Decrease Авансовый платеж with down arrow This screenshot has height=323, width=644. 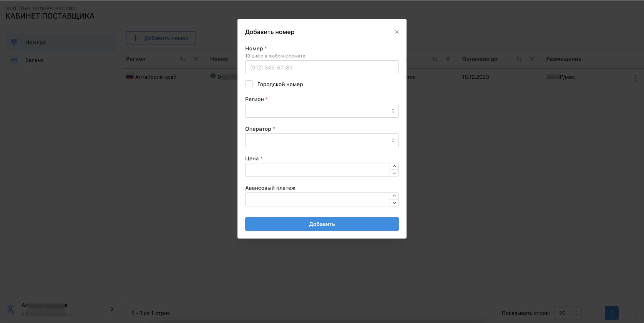(394, 203)
